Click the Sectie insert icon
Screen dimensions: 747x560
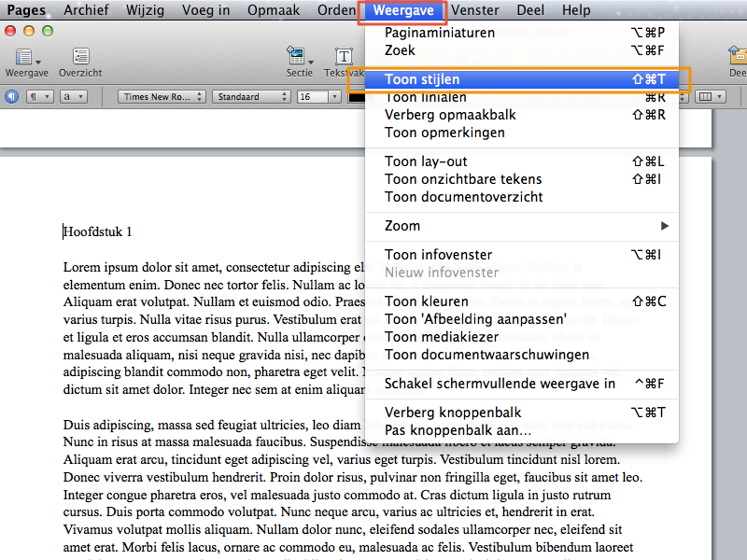pos(299,56)
